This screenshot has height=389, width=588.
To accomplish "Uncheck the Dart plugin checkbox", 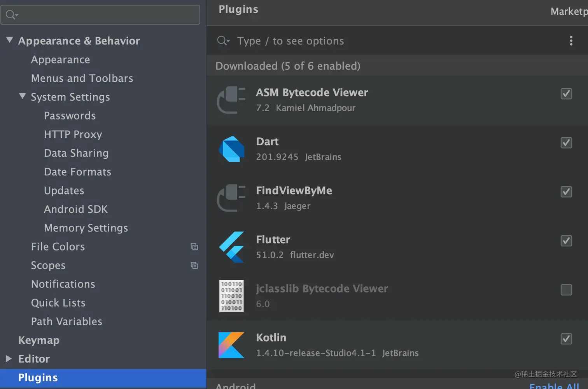I will 566,143.
